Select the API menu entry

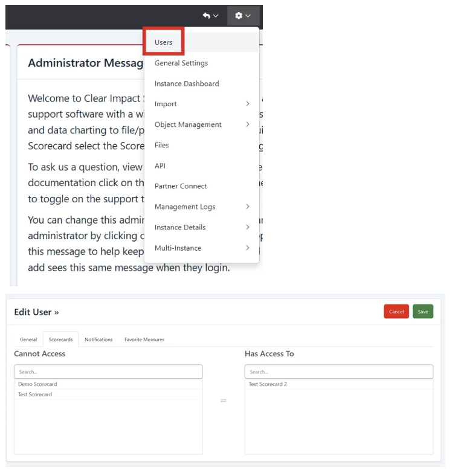pos(160,166)
